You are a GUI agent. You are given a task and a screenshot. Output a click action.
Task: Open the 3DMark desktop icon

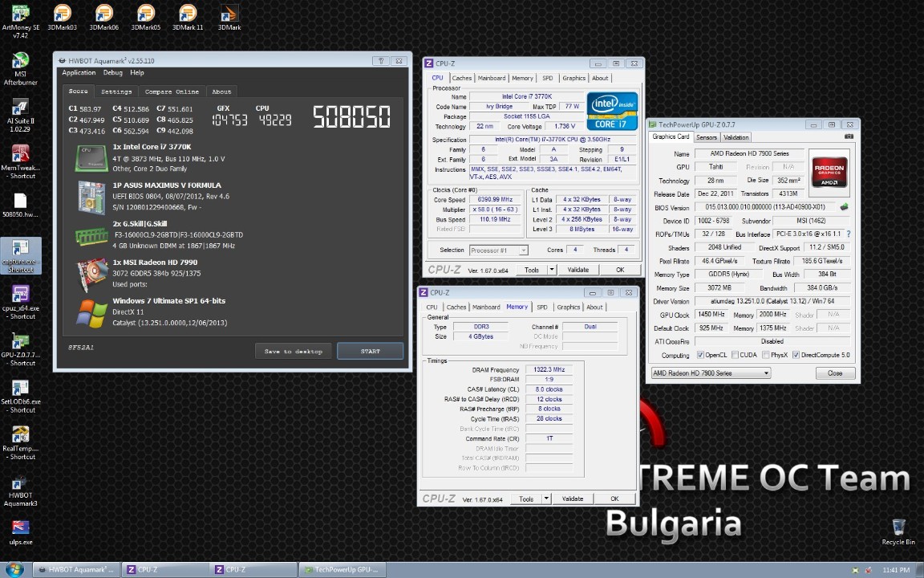click(x=229, y=17)
